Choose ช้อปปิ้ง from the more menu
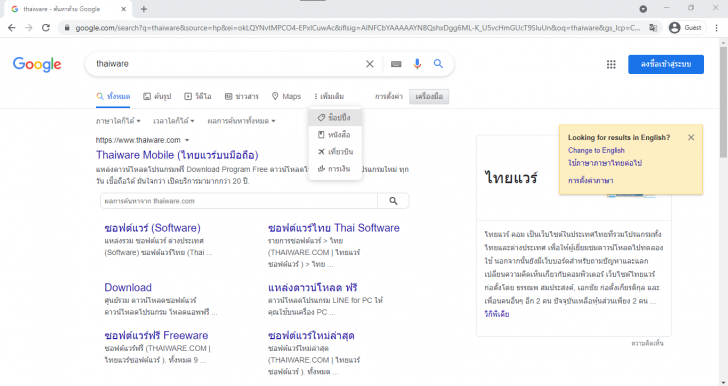Screen dimensions: 728x386 coord(335,118)
